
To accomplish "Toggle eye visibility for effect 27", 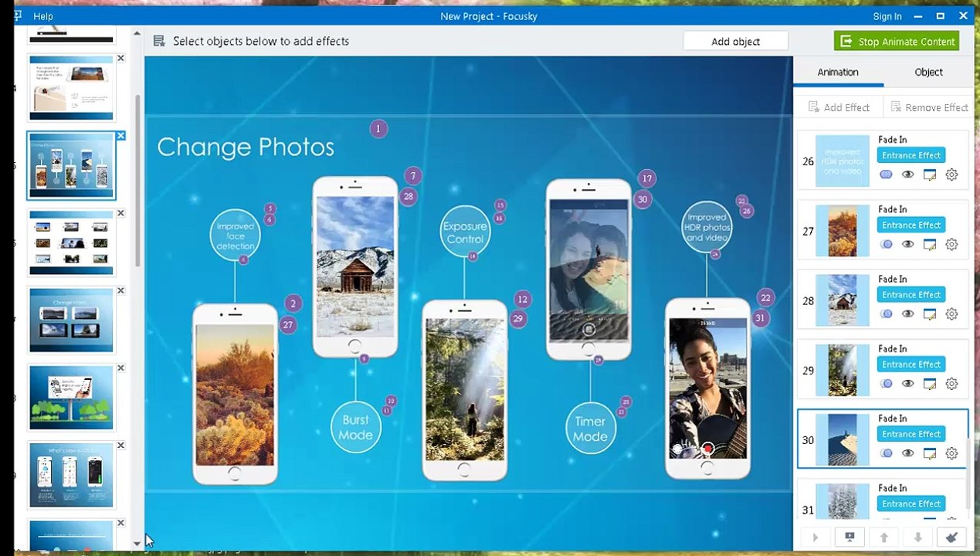I will click(x=908, y=244).
